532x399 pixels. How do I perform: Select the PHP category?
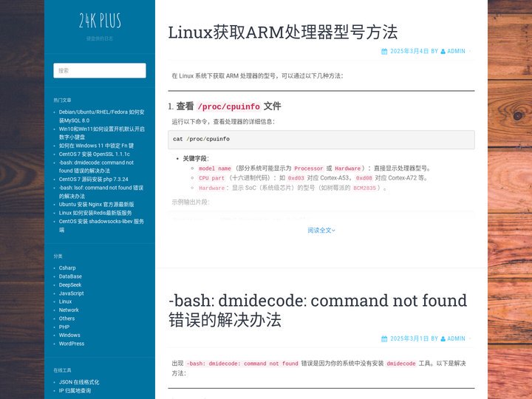click(64, 327)
